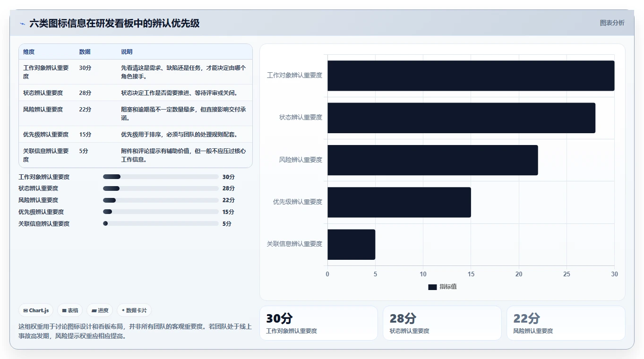Open the 30分 工作对象辨认重要度 data card
The width and height of the screenshot is (644, 359).
pos(318,323)
